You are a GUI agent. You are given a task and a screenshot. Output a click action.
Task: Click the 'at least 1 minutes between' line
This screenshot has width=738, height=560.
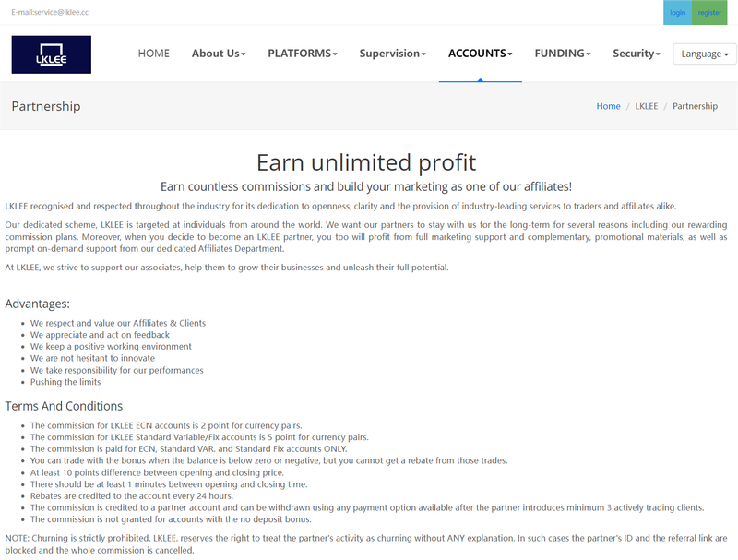169,484
